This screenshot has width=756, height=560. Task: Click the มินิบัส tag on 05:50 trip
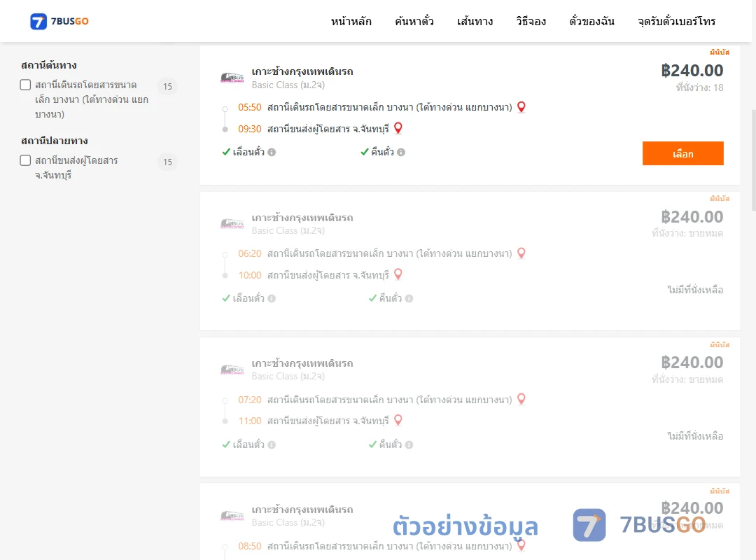point(720,52)
